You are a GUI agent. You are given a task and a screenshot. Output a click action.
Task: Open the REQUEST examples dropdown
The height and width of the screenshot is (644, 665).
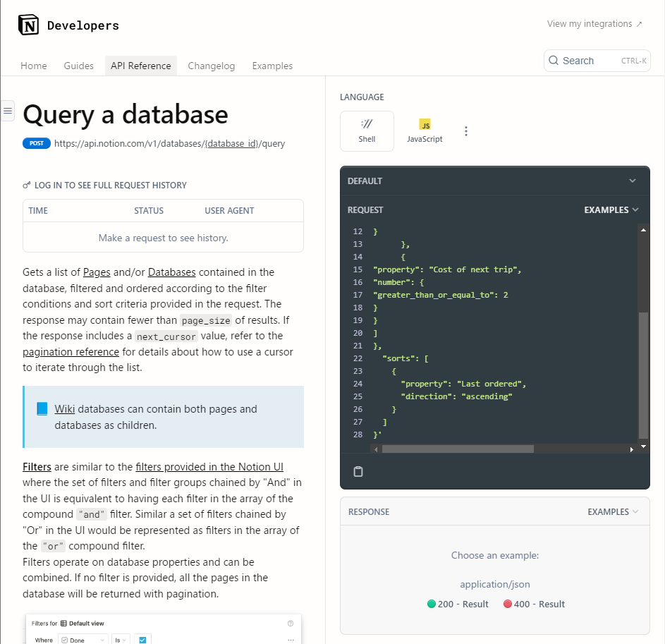point(611,209)
